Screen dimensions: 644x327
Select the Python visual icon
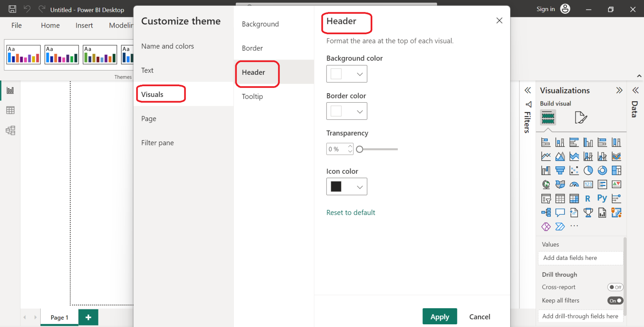(602, 199)
